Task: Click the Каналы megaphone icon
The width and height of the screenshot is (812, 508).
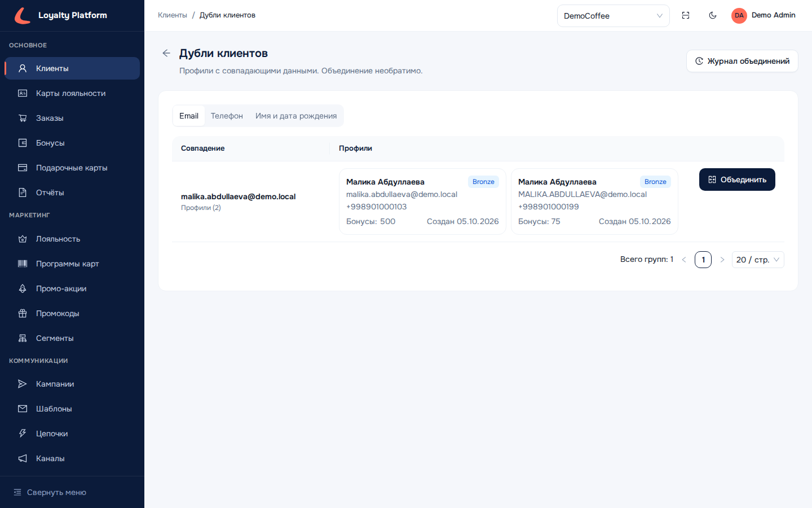Action: (x=23, y=458)
